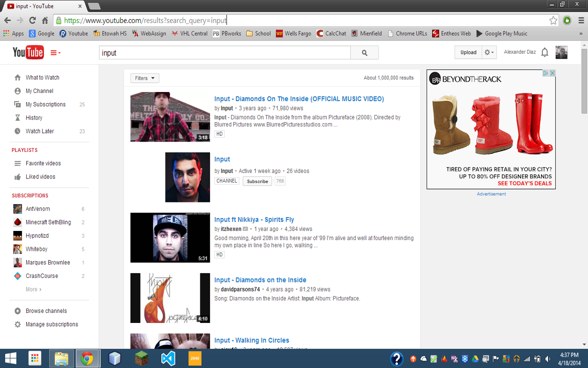Open a new browser tab
The height and width of the screenshot is (368, 588).
click(94, 6)
